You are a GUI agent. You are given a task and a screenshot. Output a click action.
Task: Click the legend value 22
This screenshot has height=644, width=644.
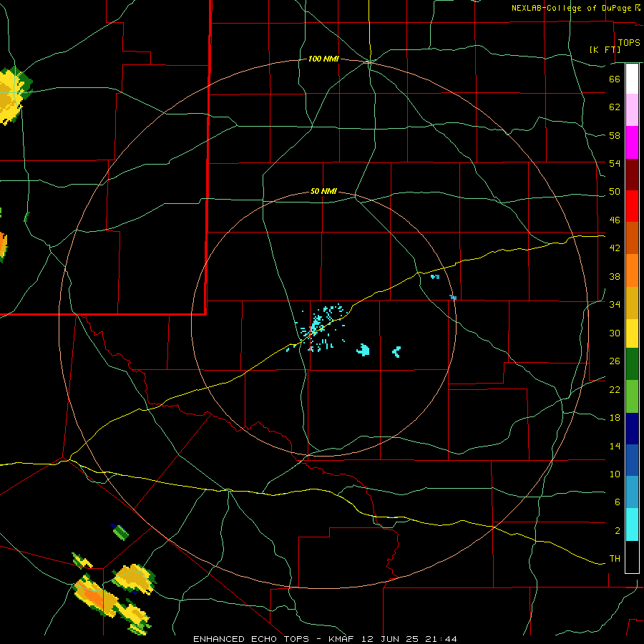coord(615,390)
